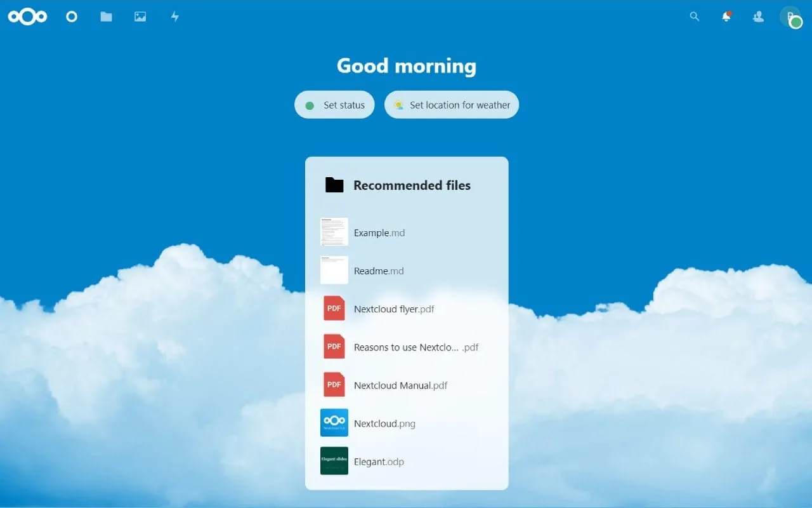The image size is (812, 508).
Task: Click the Good morning greeting
Action: 407,66
